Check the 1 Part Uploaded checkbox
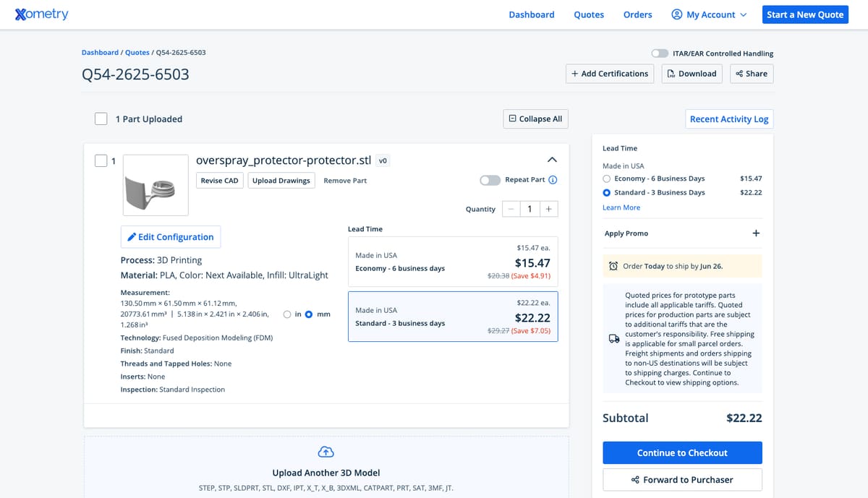The image size is (868, 498). (101, 119)
